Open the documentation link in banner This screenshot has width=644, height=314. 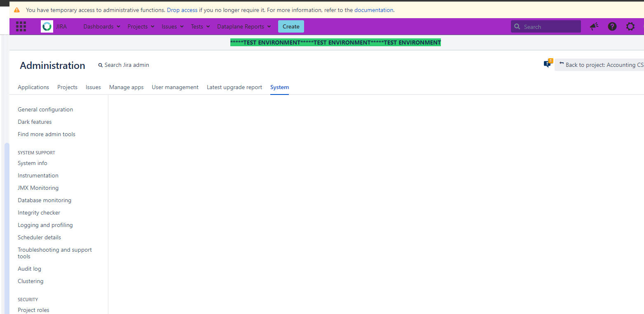coord(374,10)
